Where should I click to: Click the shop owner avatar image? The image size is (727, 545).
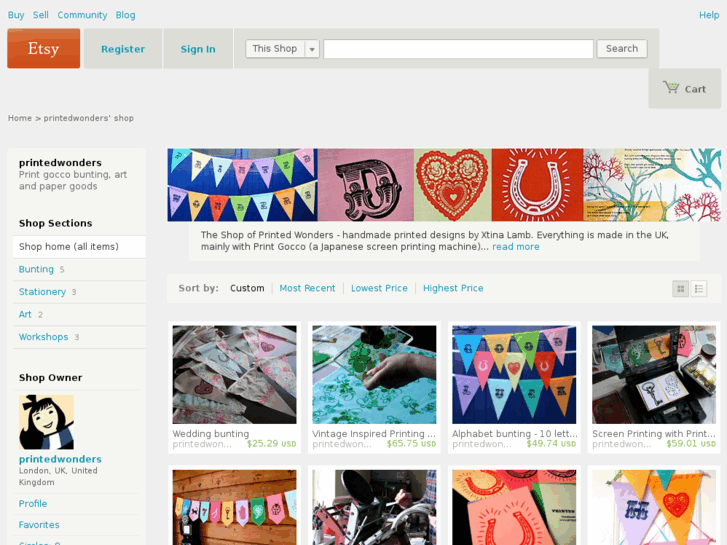click(x=46, y=422)
